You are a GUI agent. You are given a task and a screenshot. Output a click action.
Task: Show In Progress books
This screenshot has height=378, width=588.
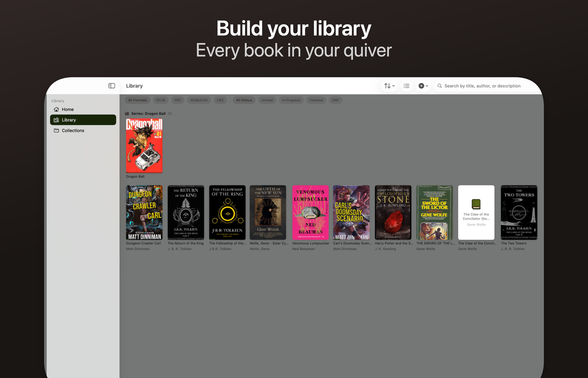(x=291, y=100)
